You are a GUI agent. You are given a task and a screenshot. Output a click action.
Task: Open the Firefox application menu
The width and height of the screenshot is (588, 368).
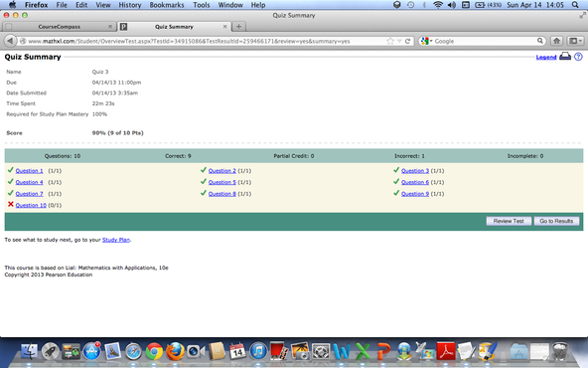pyautogui.click(x=36, y=5)
